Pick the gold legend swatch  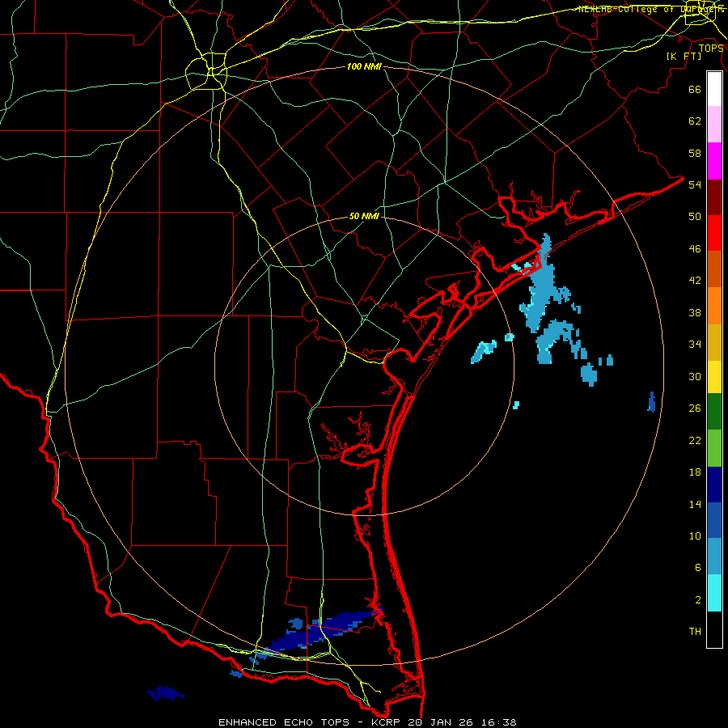click(x=714, y=342)
